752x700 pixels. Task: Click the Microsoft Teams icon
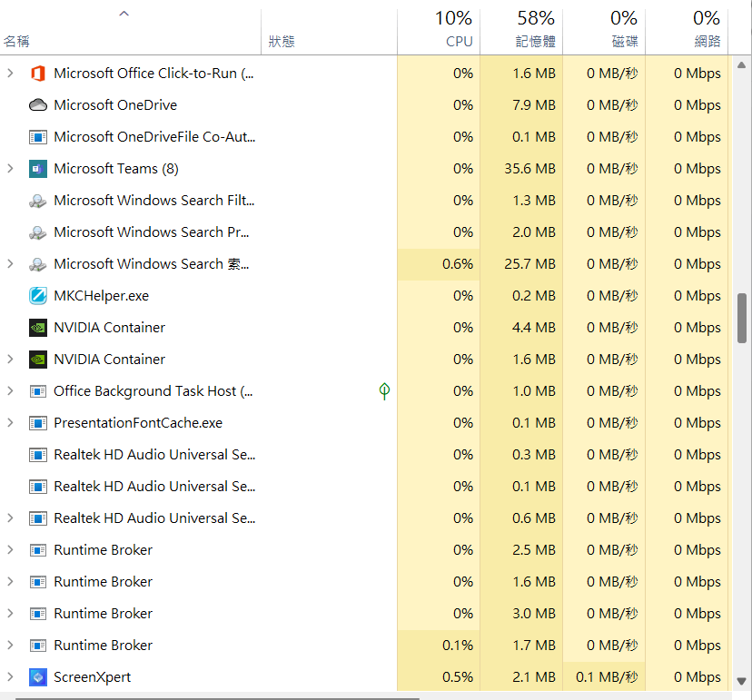(x=38, y=169)
